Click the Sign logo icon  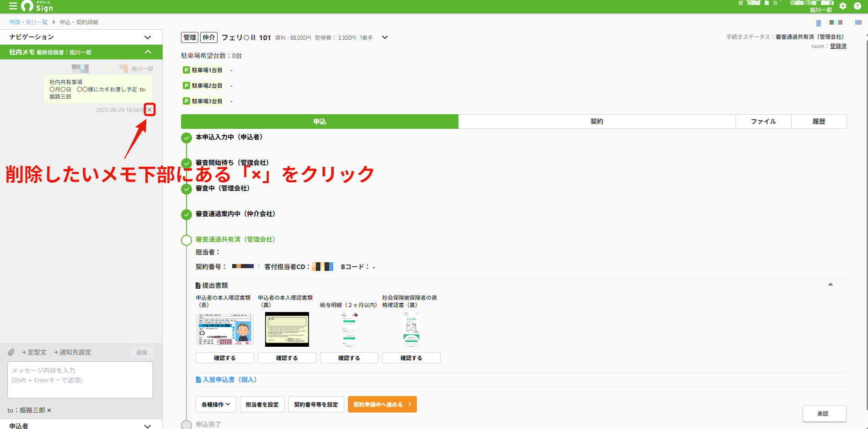(37, 6)
